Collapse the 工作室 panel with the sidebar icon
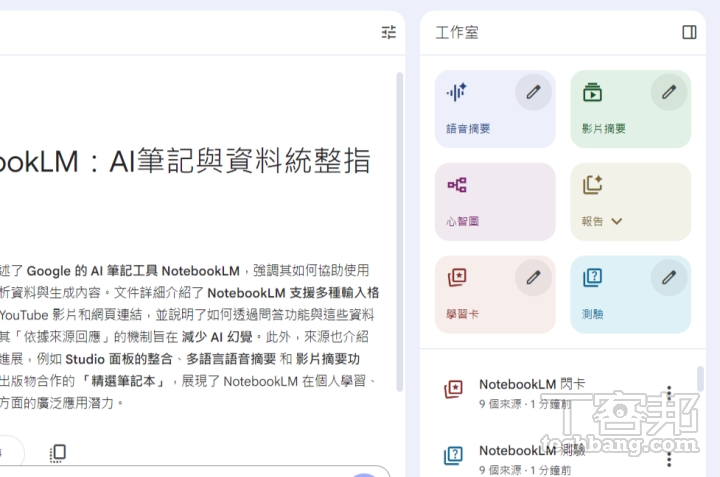This screenshot has height=477, width=720. click(x=689, y=32)
